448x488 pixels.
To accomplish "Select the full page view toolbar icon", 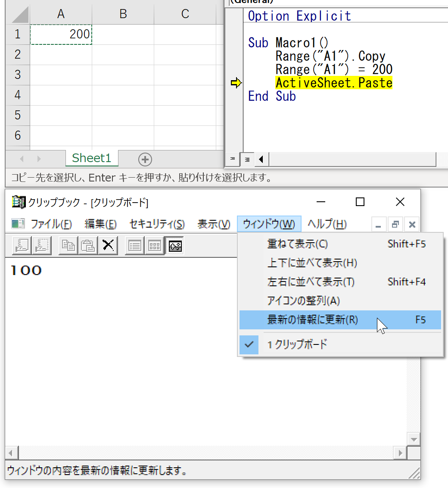I will pos(175,246).
